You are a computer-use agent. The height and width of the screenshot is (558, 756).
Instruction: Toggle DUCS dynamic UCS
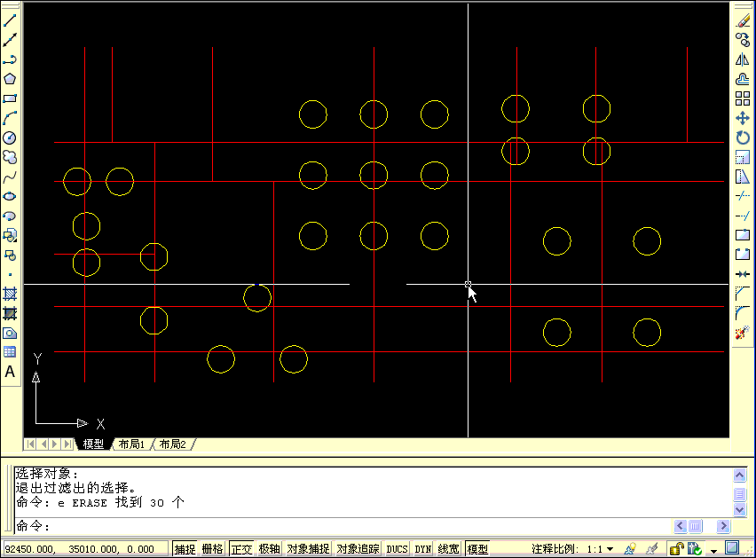point(397,549)
